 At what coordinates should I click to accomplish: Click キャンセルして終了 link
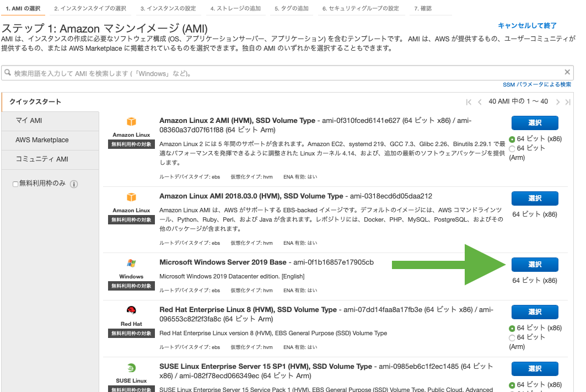point(527,26)
